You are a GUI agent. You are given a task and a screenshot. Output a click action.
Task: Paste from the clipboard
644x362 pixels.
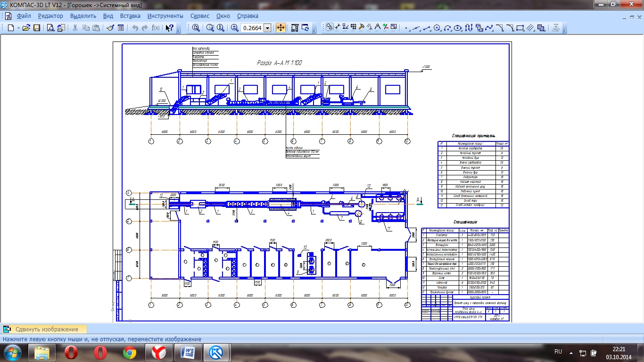click(96, 28)
